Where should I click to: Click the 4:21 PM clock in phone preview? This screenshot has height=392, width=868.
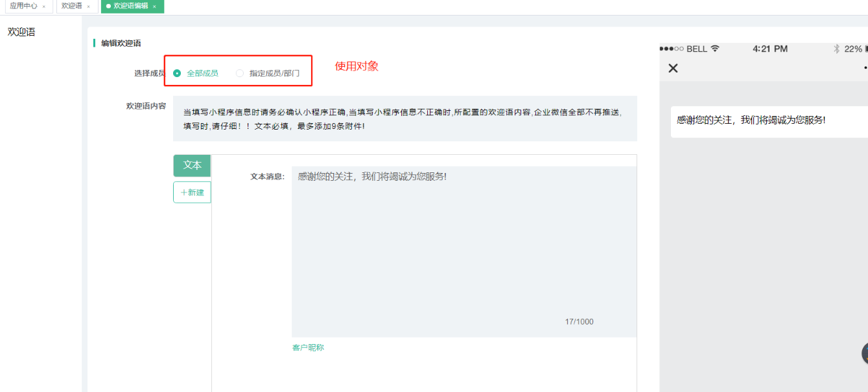[x=770, y=49]
